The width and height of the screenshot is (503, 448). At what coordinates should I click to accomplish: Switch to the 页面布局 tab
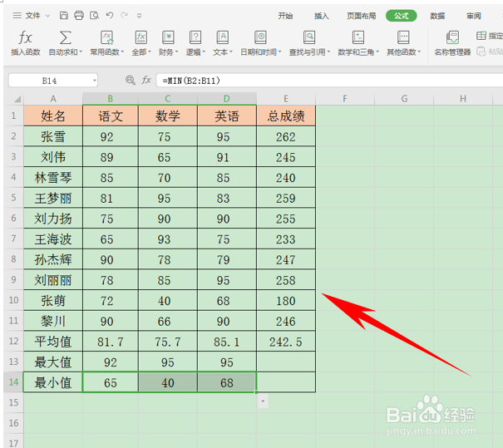(361, 16)
